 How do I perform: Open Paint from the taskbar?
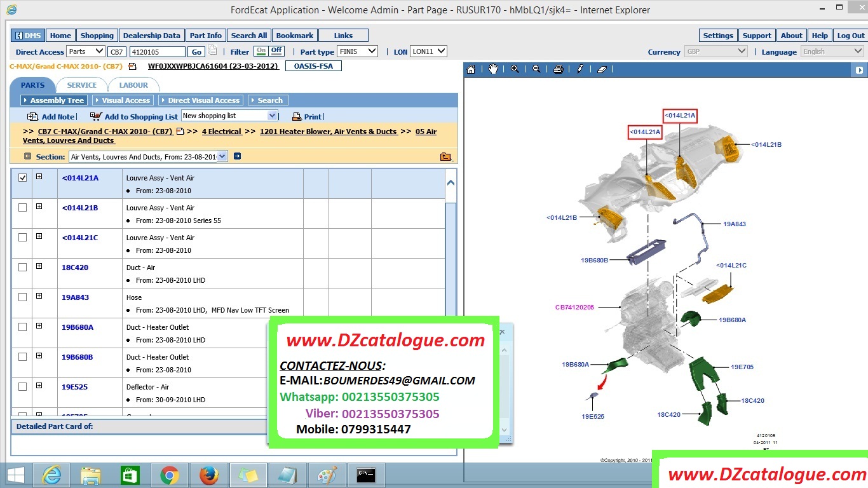click(327, 475)
